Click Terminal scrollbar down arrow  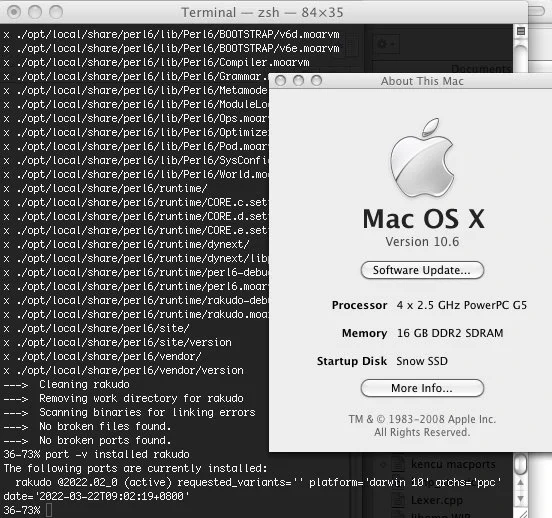click(x=521, y=499)
